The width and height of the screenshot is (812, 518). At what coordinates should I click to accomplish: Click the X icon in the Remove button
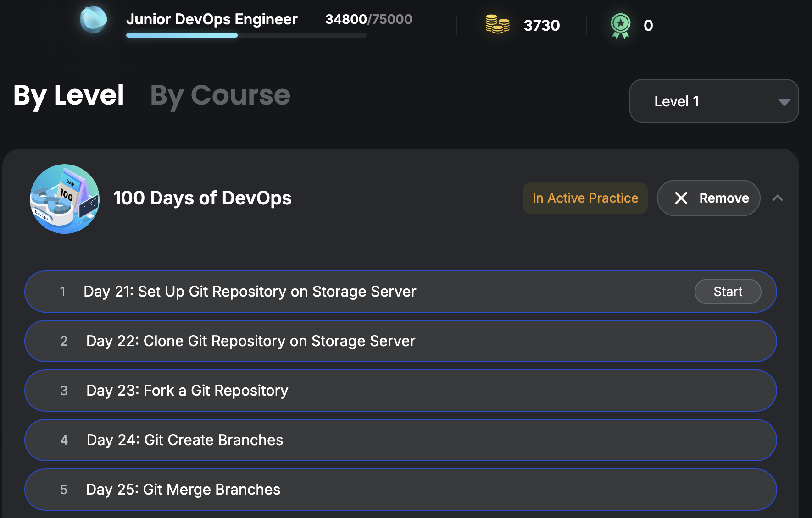(x=681, y=198)
